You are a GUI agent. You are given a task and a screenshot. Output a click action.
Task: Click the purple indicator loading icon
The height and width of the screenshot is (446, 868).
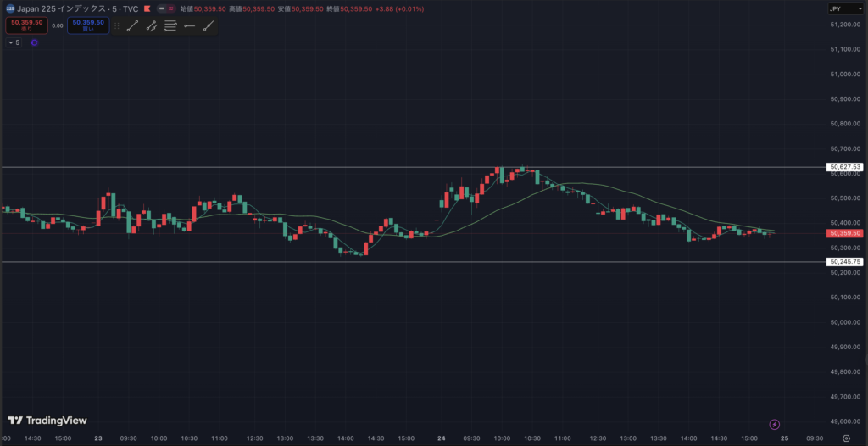33,42
